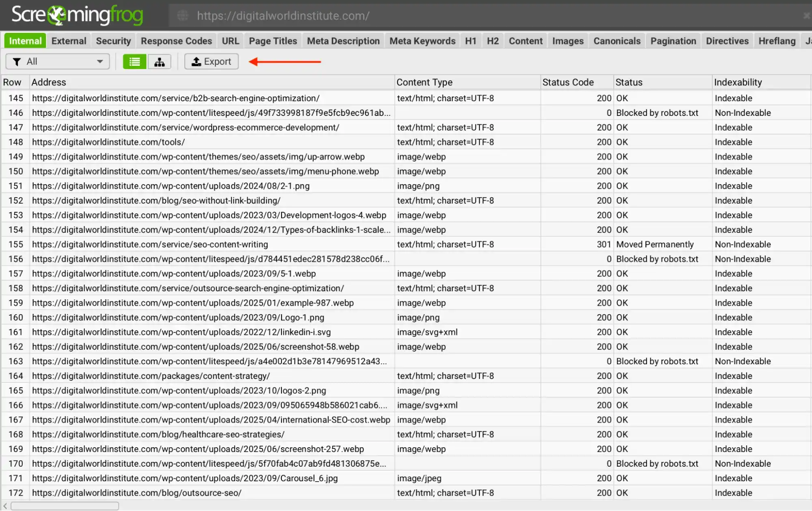View the Images tab

(x=567, y=40)
